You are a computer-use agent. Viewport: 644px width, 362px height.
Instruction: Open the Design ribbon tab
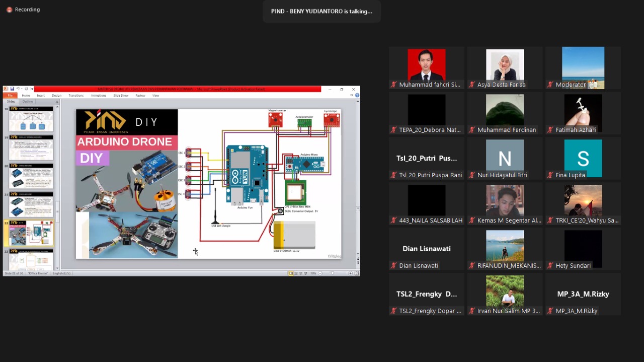click(57, 95)
